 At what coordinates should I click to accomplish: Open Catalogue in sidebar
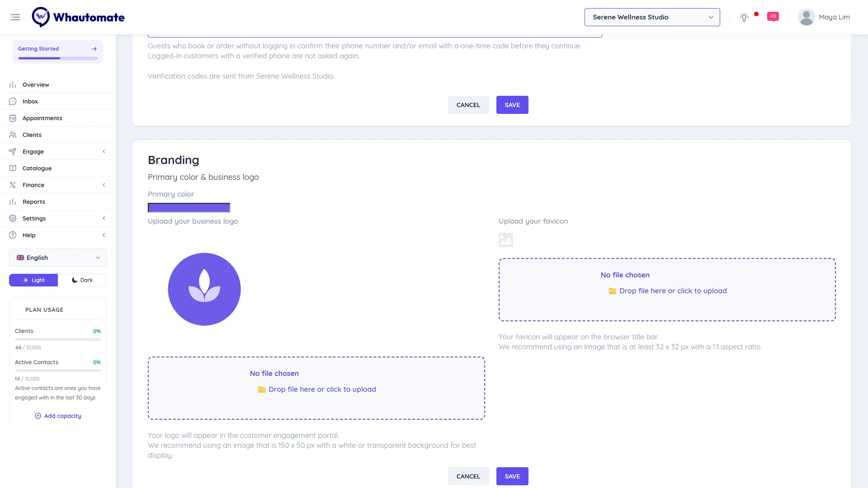pyautogui.click(x=58, y=169)
